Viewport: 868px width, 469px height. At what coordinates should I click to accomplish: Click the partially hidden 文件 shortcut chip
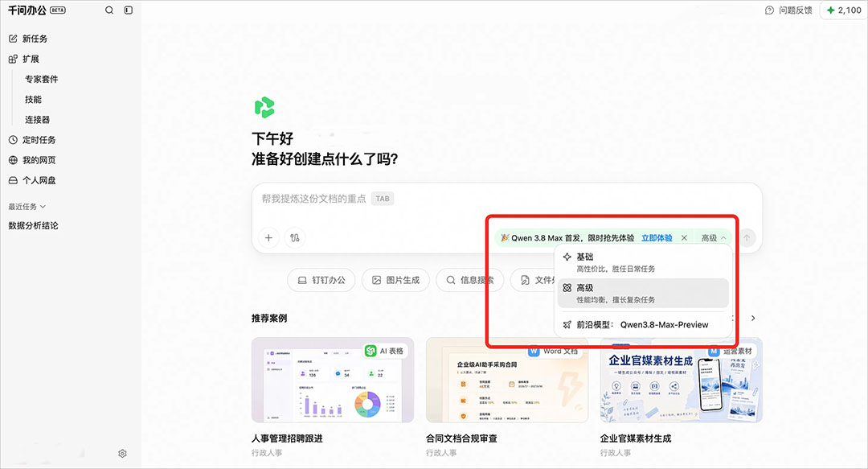pyautogui.click(x=534, y=280)
